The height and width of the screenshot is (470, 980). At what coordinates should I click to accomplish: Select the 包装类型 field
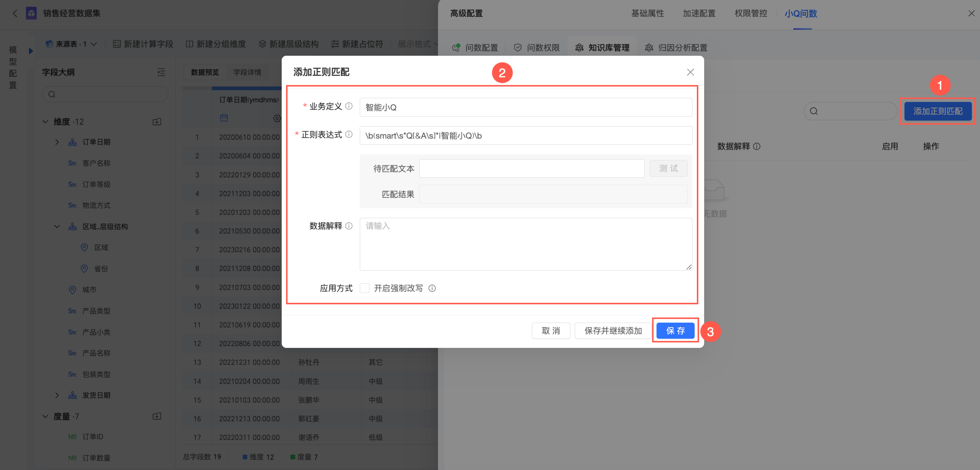click(x=96, y=374)
